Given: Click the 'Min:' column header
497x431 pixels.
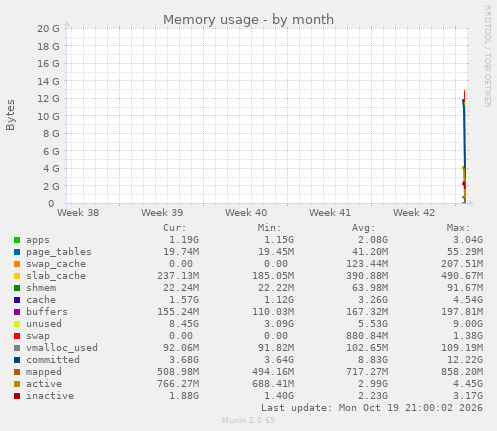Looking at the screenshot, I should click(269, 228).
